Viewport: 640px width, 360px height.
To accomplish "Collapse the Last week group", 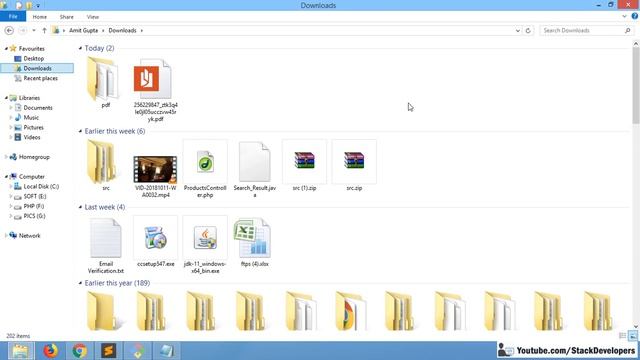I will [x=80, y=207].
